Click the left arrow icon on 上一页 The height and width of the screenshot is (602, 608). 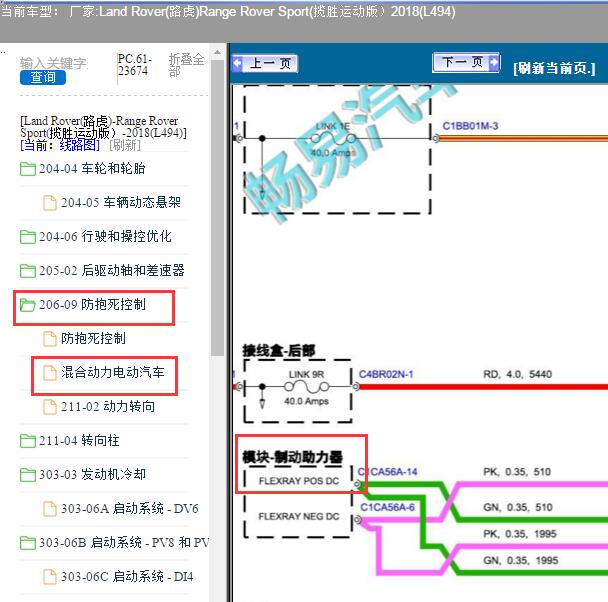point(238,63)
